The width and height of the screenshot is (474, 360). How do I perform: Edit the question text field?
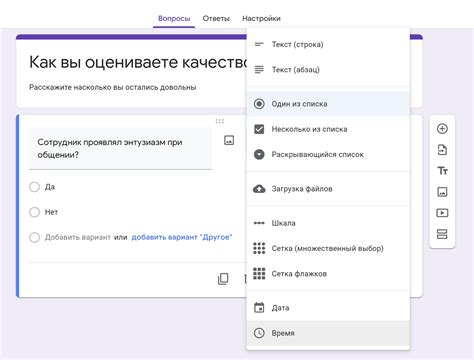pos(120,149)
